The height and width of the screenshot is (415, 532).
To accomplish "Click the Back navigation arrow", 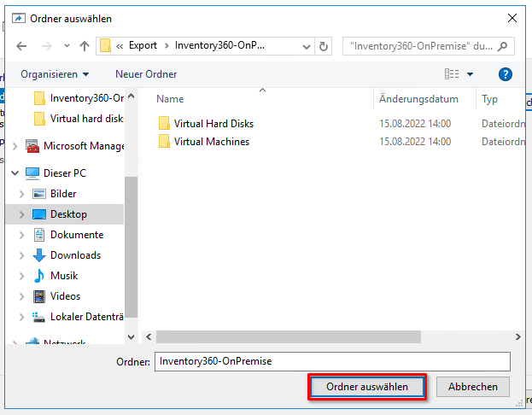I will coord(22,45).
